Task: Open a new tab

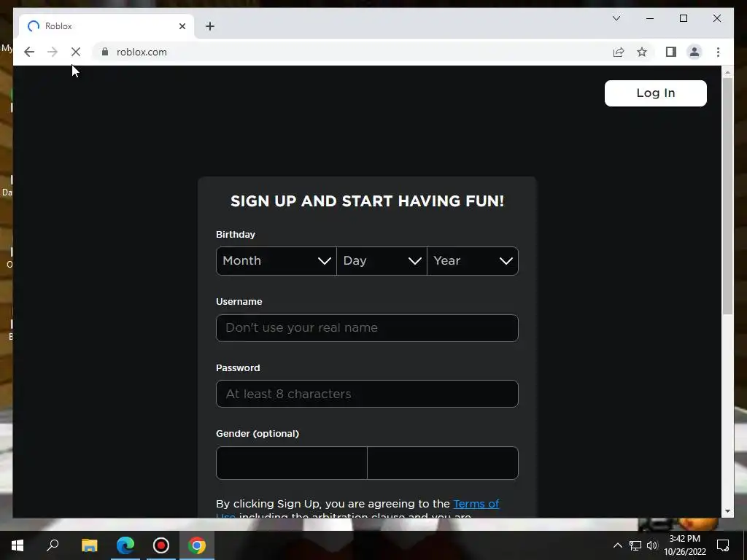Action: point(210,26)
